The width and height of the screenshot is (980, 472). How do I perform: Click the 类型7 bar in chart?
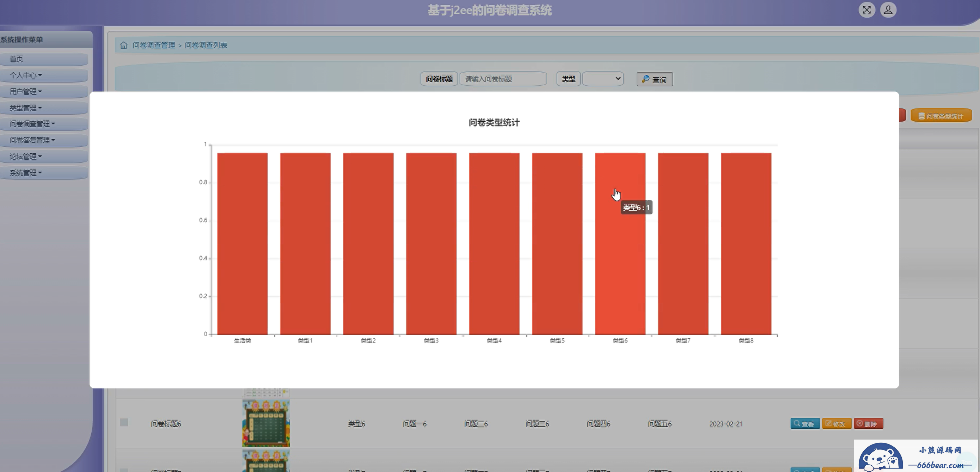pyautogui.click(x=683, y=244)
